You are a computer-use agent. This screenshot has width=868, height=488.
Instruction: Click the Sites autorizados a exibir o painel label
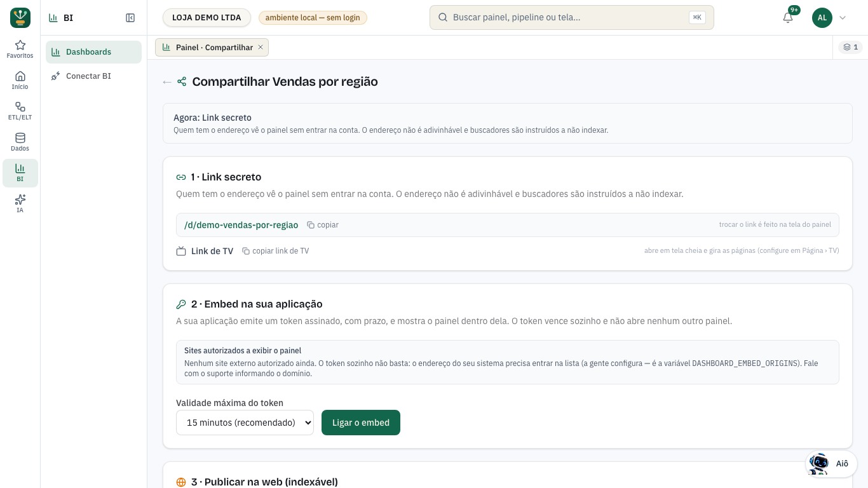(243, 351)
